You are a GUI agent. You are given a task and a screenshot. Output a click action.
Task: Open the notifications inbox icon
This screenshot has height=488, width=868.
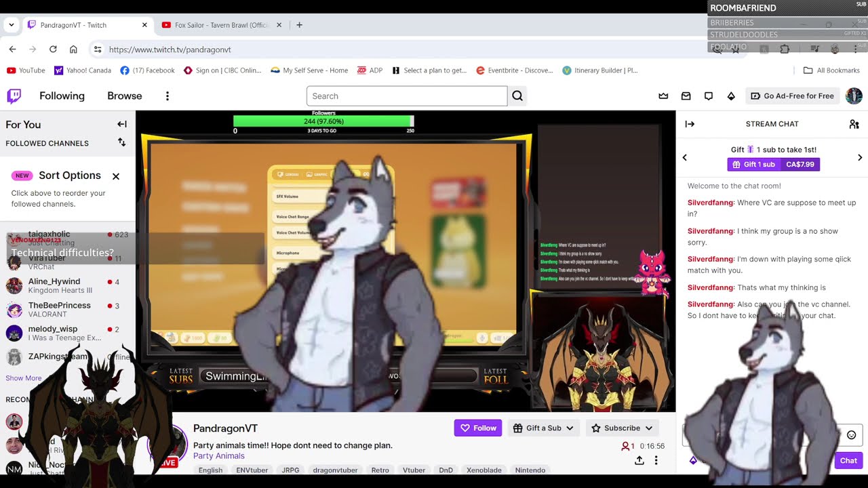pos(686,96)
